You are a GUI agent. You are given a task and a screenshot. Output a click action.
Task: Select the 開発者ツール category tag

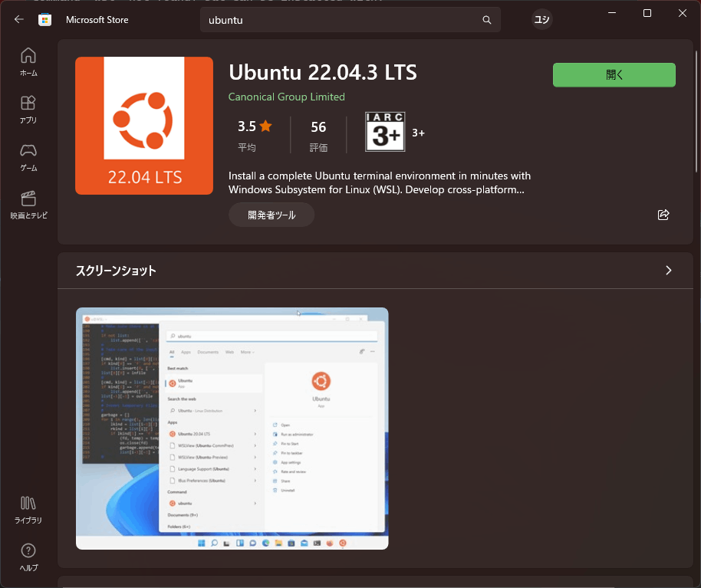(272, 215)
